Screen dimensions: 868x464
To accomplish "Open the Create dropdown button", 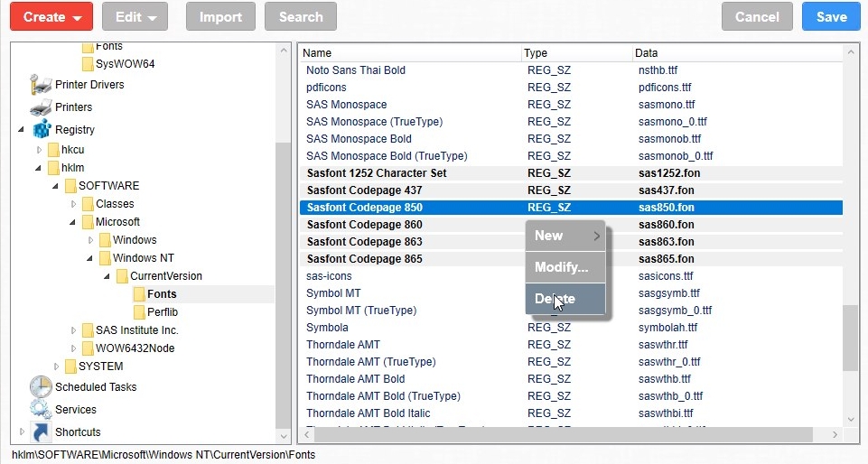I will [x=51, y=16].
